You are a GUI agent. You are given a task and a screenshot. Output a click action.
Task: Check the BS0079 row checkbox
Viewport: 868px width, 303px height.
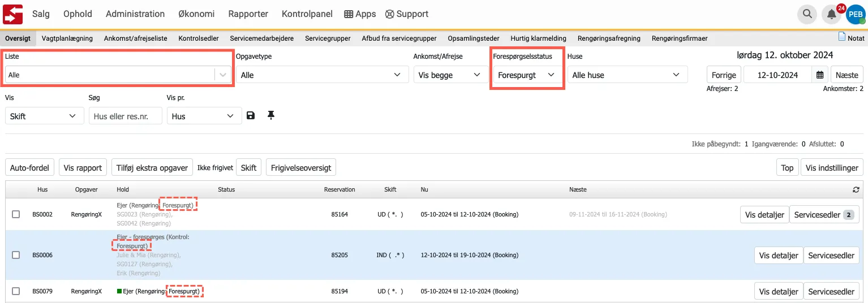pyautogui.click(x=16, y=291)
